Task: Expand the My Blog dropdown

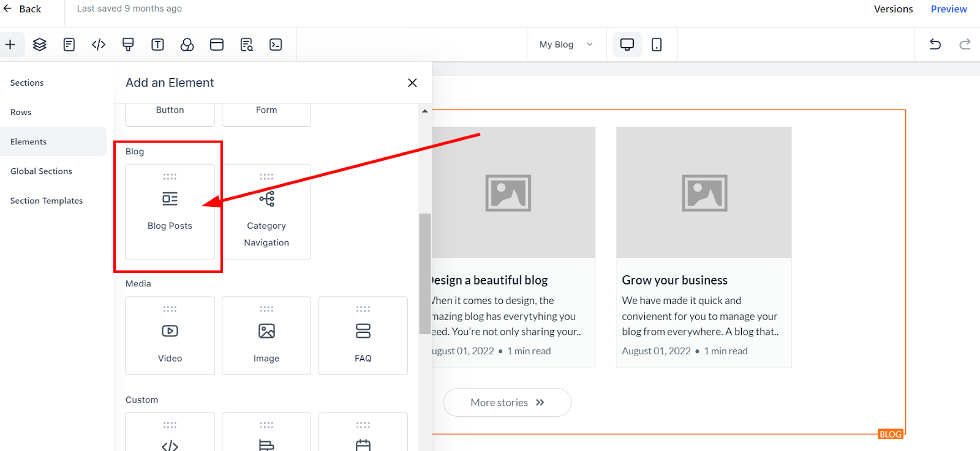Action: click(566, 45)
